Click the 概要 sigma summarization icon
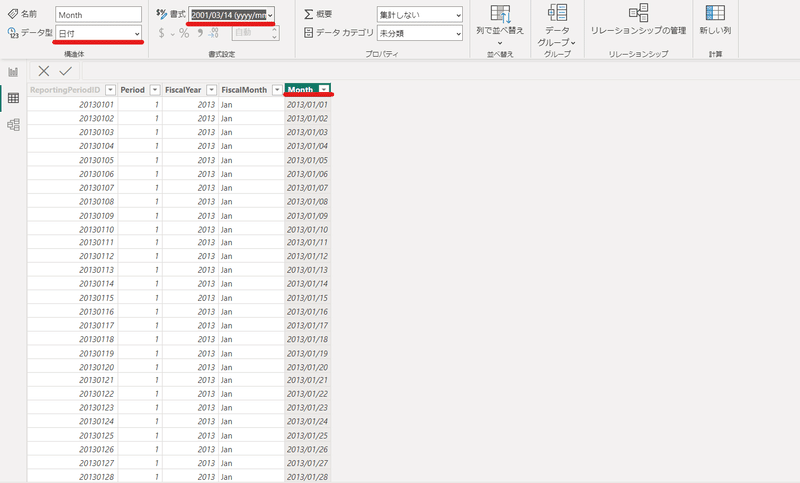 click(x=309, y=14)
